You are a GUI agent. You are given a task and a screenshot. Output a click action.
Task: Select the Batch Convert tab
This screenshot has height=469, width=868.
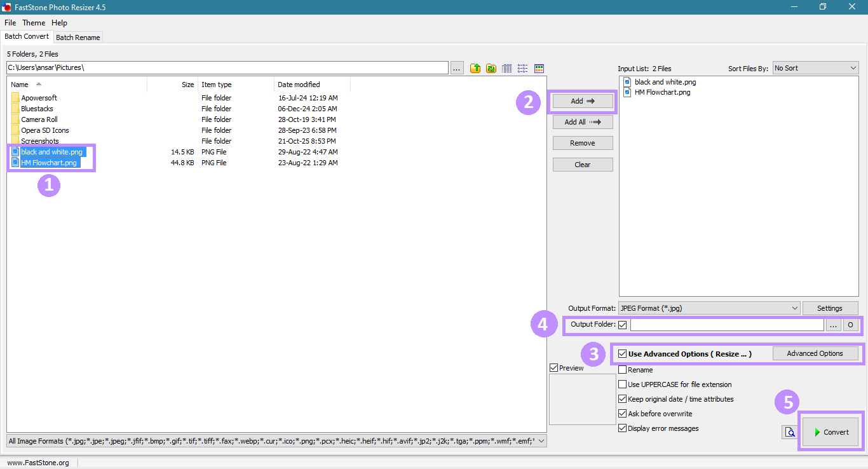coord(27,37)
